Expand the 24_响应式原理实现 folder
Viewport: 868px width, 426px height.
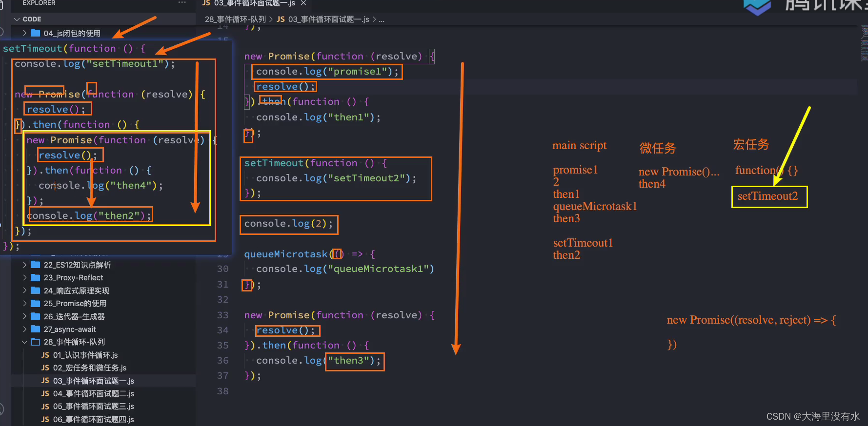click(25, 290)
